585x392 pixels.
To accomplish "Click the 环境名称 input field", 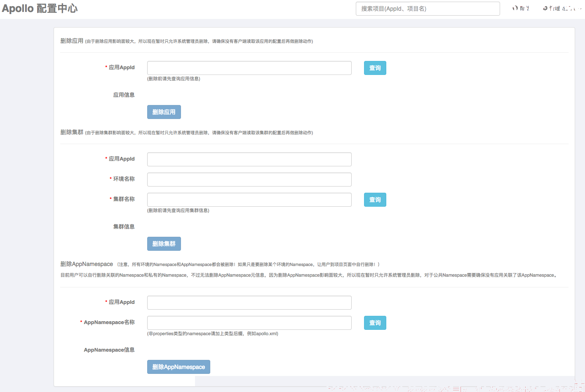I will [x=249, y=180].
